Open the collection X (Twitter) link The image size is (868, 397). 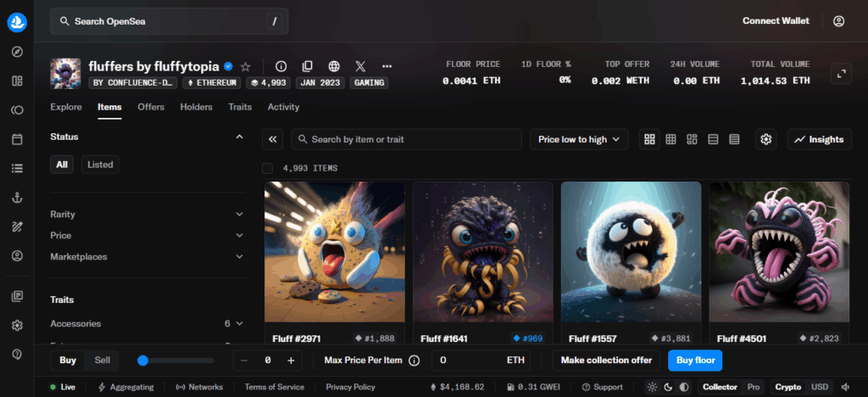pos(360,66)
